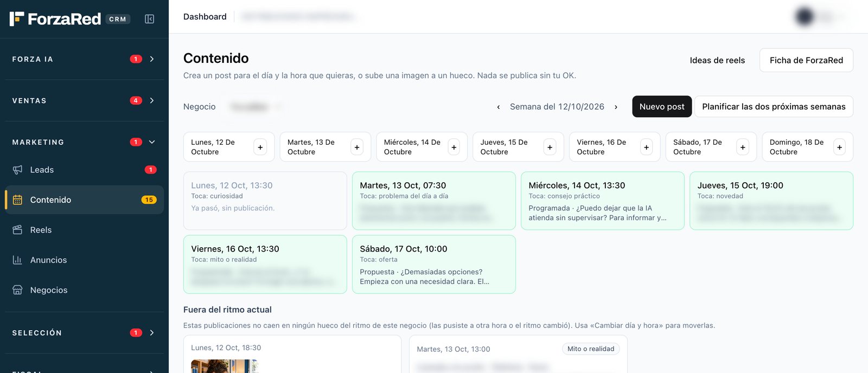This screenshot has height=373, width=868.
Task: Add post on Lunes, 12 De Octubre
Action: [260, 147]
